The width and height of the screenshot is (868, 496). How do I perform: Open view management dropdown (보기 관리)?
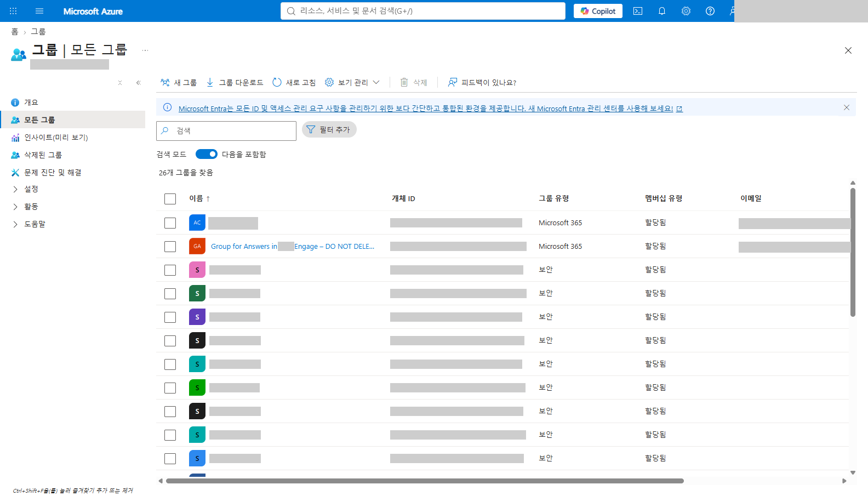coord(352,82)
